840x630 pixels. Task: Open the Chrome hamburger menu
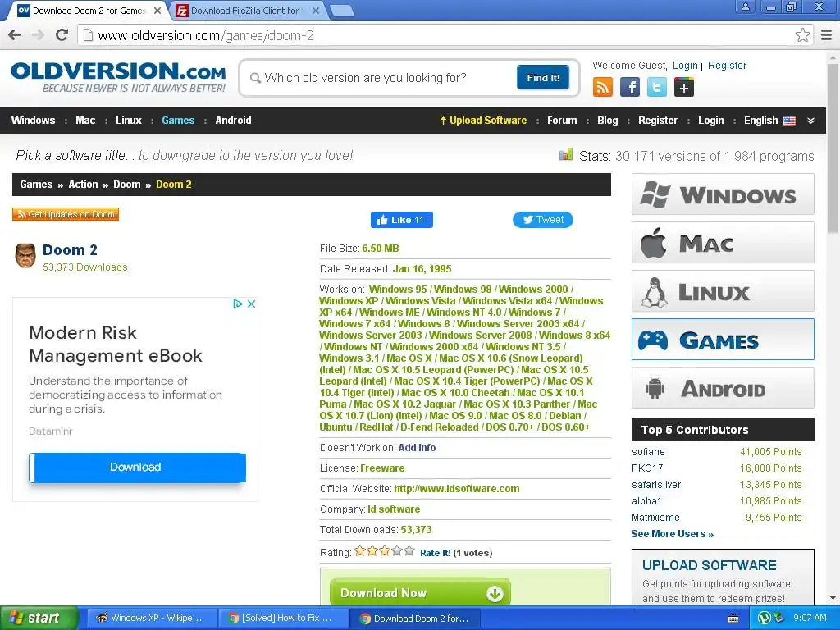pyautogui.click(x=827, y=35)
